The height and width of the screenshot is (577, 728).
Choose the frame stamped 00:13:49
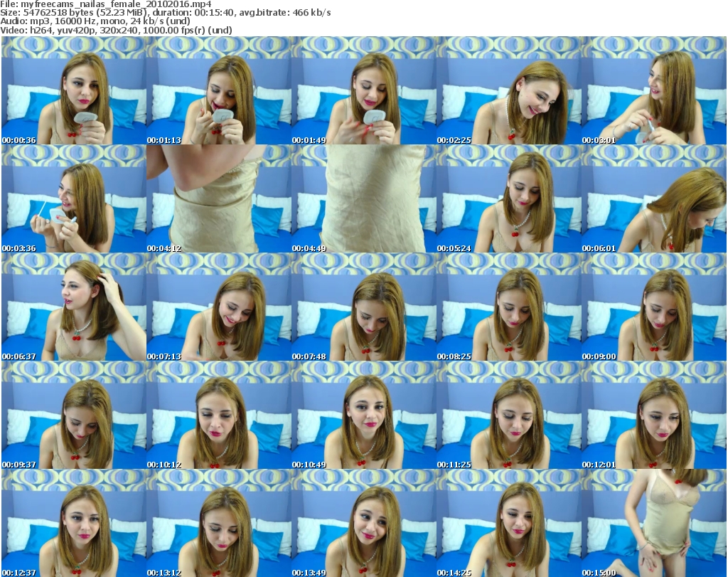click(x=363, y=523)
